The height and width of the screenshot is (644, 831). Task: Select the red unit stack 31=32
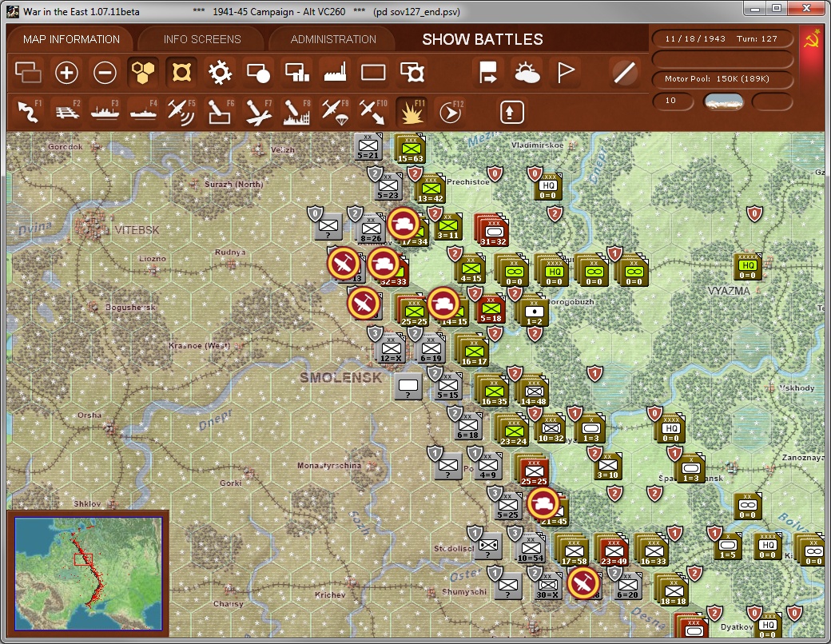[x=492, y=231]
